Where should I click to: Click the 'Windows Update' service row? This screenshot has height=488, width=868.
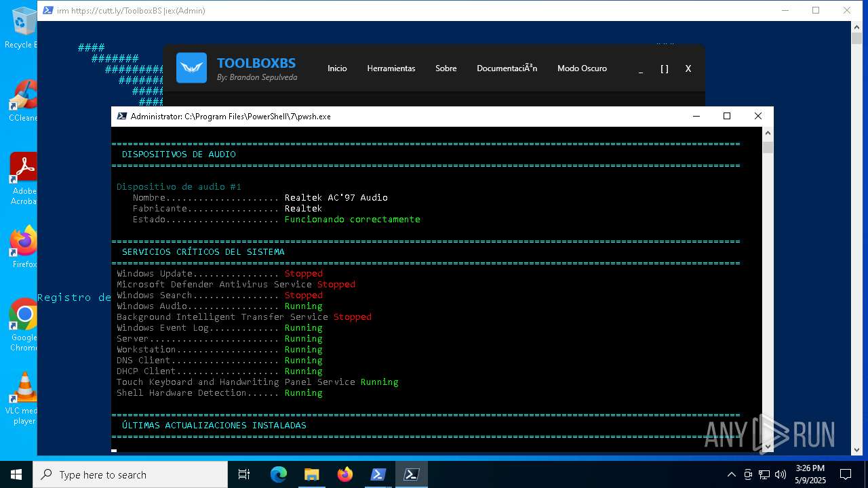[x=220, y=273]
